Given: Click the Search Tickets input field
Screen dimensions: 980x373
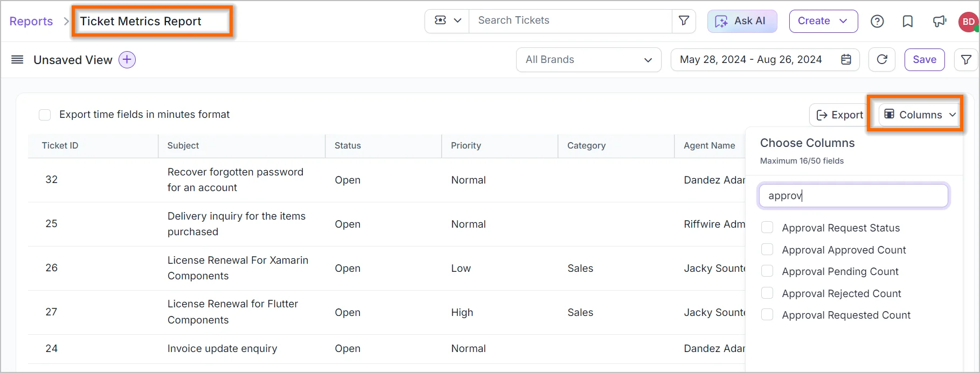Looking at the screenshot, I should click(570, 20).
